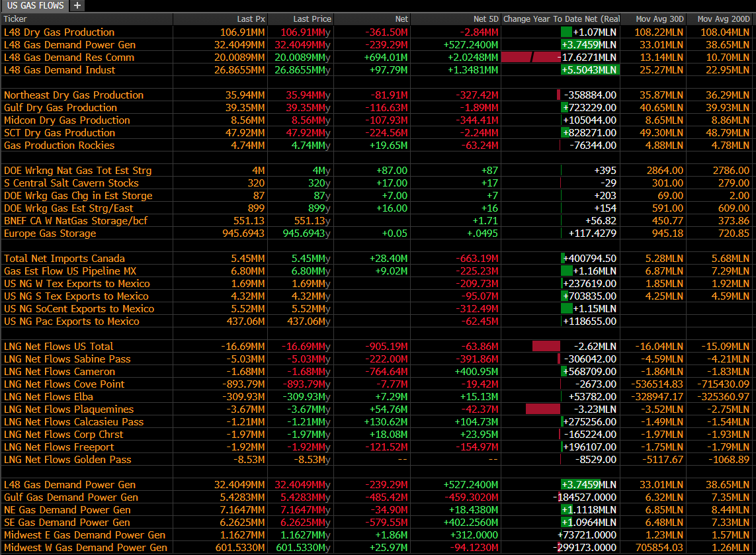
Task: Select US NG Pac Exports to Mexico
Action: (71, 321)
